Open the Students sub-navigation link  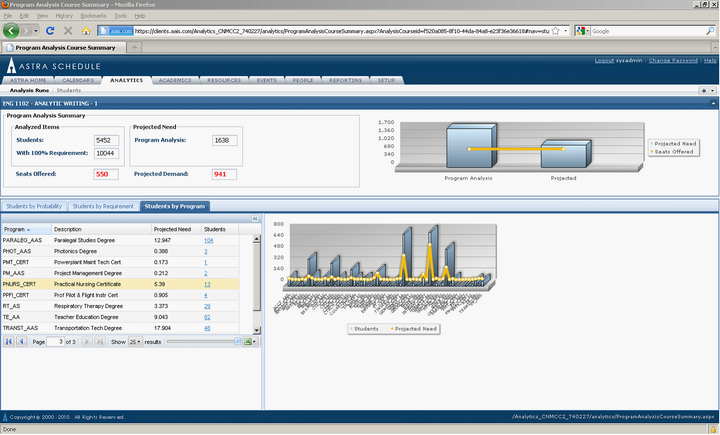(x=69, y=90)
